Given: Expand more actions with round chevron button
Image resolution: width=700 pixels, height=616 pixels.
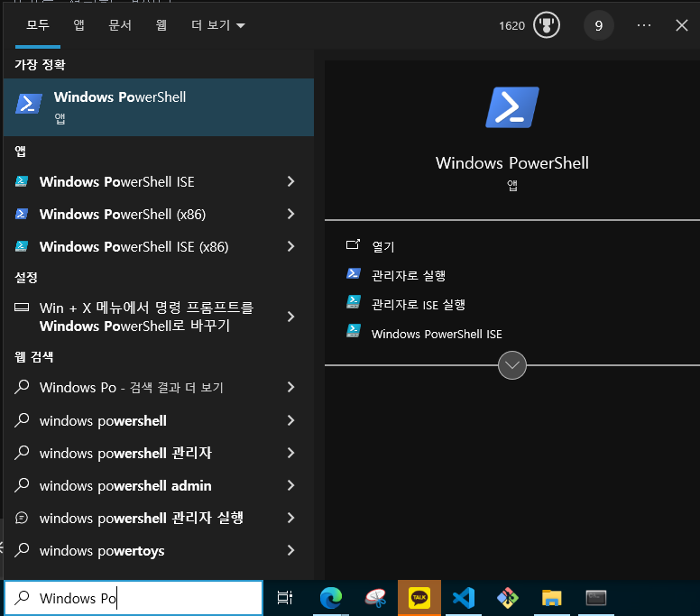Looking at the screenshot, I should point(512,365).
